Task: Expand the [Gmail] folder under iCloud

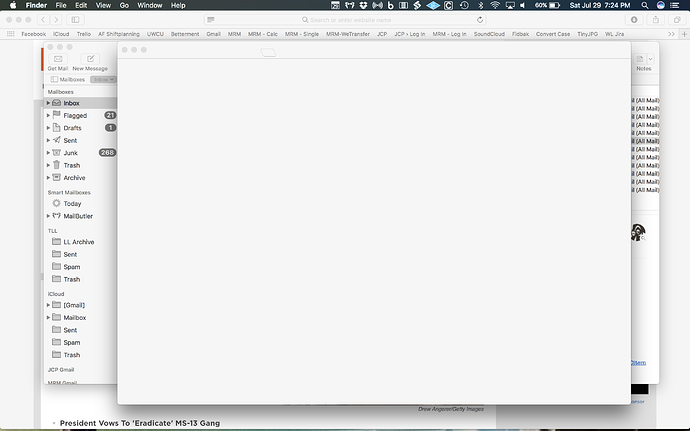Action: point(48,305)
